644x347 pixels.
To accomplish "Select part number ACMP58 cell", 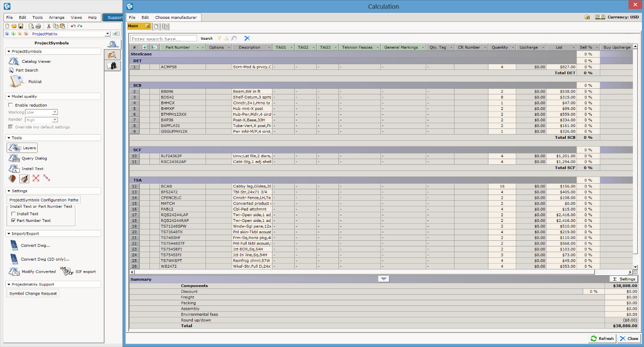I will (182, 67).
